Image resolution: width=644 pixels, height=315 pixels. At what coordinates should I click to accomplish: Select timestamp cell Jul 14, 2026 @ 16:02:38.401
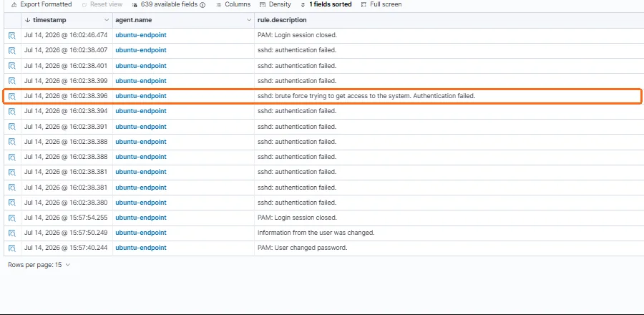67,66
